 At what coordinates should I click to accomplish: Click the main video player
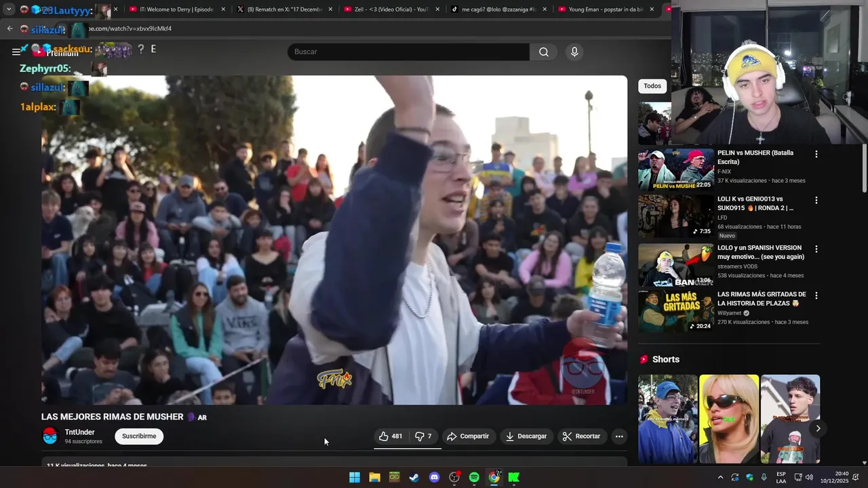(x=334, y=240)
